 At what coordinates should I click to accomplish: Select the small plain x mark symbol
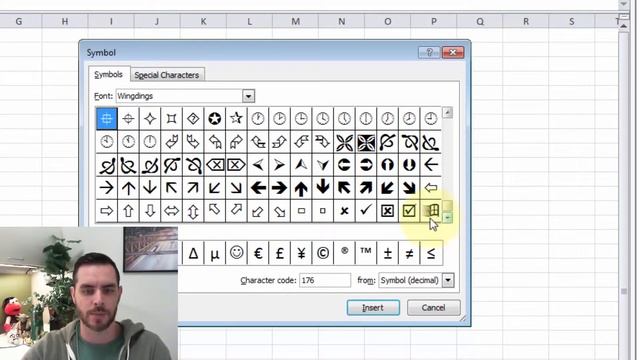click(x=344, y=211)
